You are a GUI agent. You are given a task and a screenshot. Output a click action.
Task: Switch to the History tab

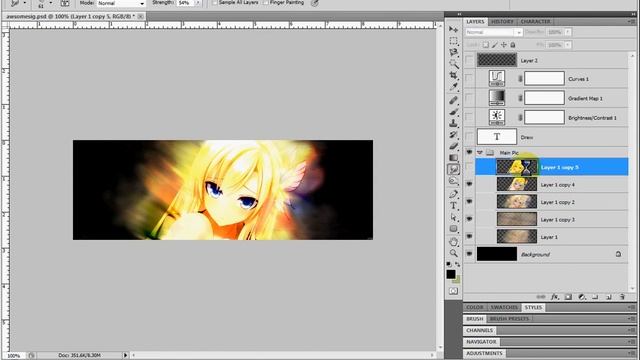(502, 21)
